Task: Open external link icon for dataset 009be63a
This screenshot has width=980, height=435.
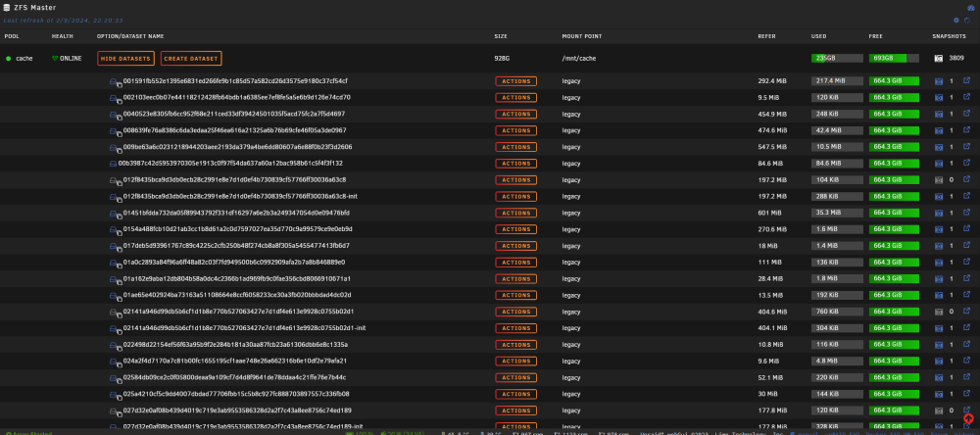Action: (966, 146)
